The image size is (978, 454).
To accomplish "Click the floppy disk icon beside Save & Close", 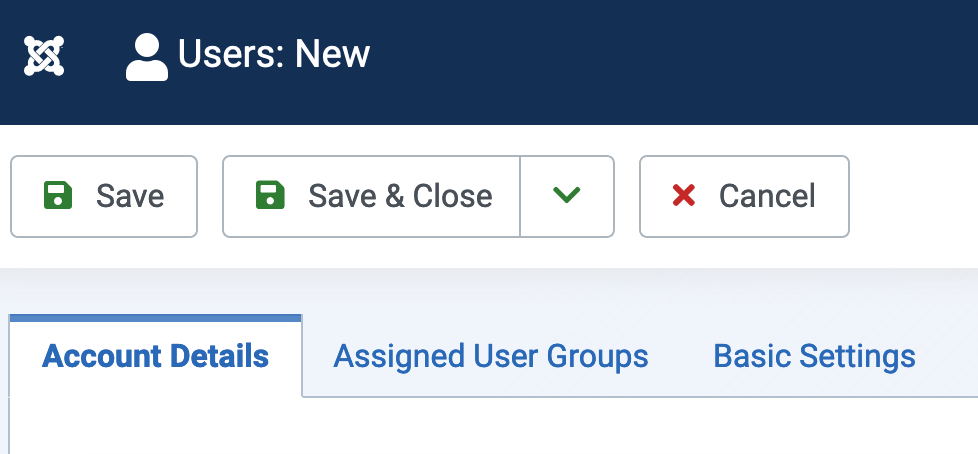I will coord(270,196).
